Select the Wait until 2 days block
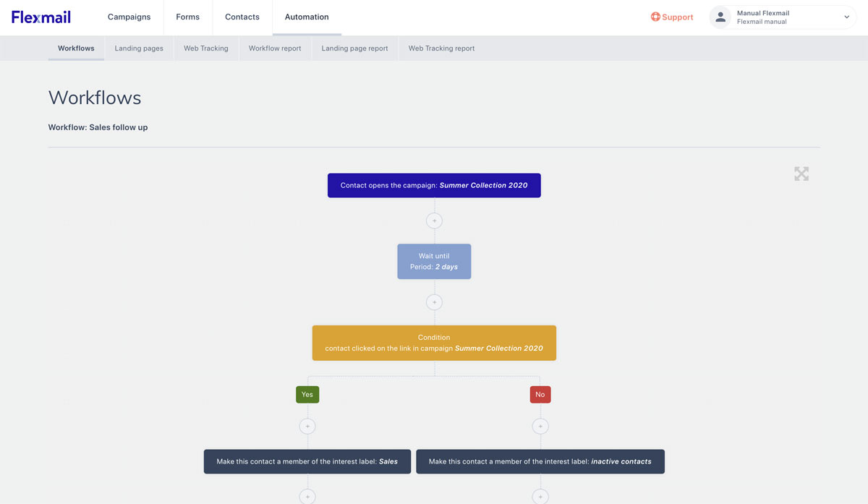Image resolution: width=868 pixels, height=504 pixels. pyautogui.click(x=434, y=261)
